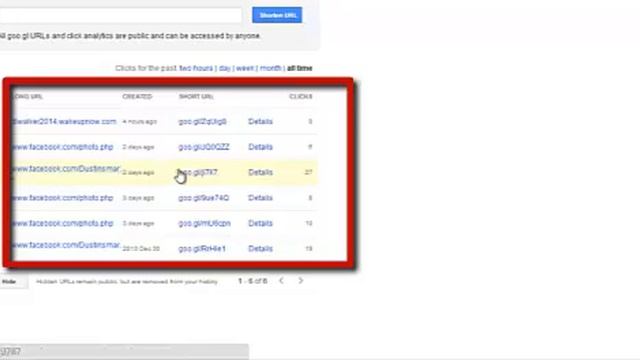Filter clicks by past day

pos(224,68)
